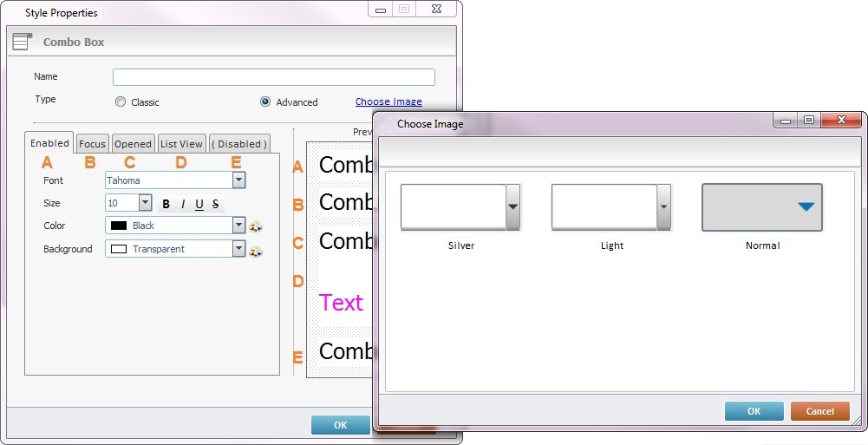Close the Choose Image dialog
Screen dimensions: 868x445
[x=841, y=120]
